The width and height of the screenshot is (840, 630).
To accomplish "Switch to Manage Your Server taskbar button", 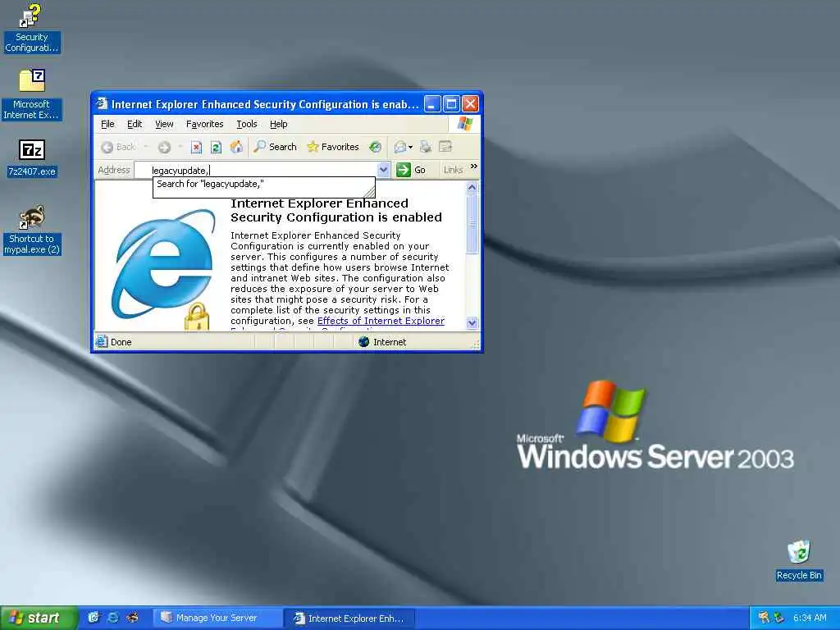I will point(217,619).
